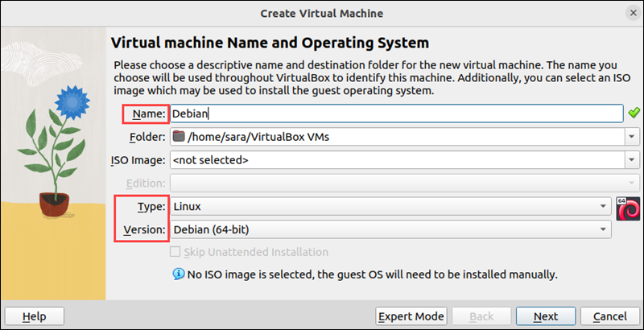The height and width of the screenshot is (330, 644).
Task: Switch to Expert Mode
Action: pos(411,316)
